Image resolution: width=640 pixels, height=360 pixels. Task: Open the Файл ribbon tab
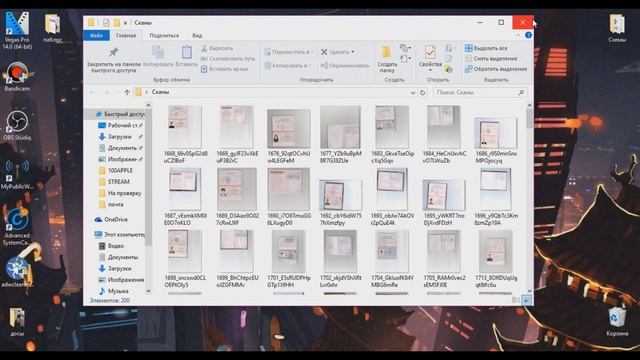click(96, 36)
